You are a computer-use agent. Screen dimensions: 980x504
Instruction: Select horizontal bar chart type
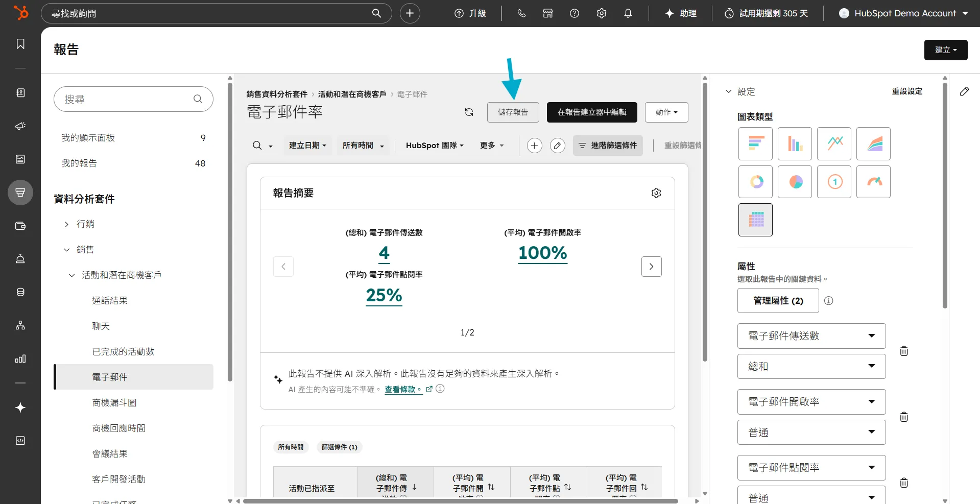[x=755, y=144]
